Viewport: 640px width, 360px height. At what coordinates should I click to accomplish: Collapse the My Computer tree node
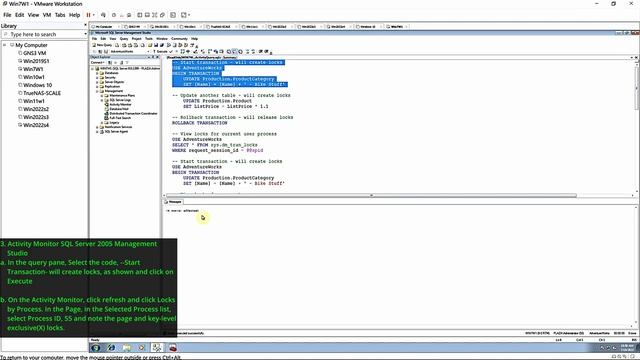[x=5, y=45]
